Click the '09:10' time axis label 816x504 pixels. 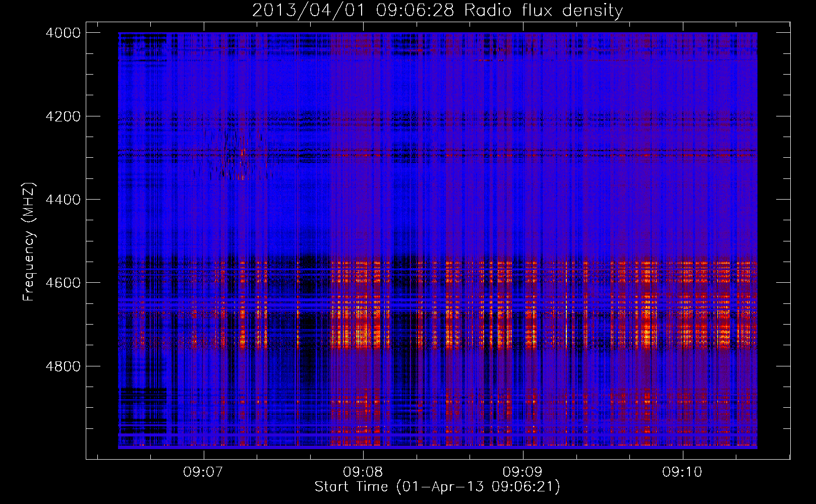[x=682, y=472]
